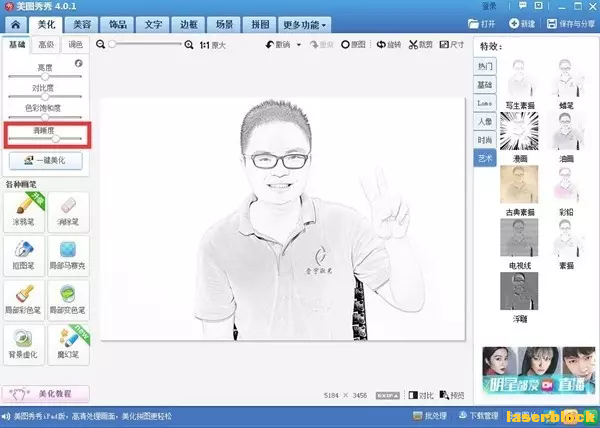Click the 美化教程 tutorial button
Screen dimensions: 600x428
46,394
